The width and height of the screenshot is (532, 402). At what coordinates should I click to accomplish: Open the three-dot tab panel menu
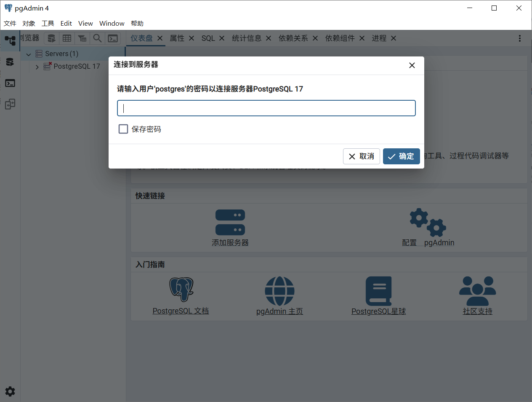tap(520, 38)
